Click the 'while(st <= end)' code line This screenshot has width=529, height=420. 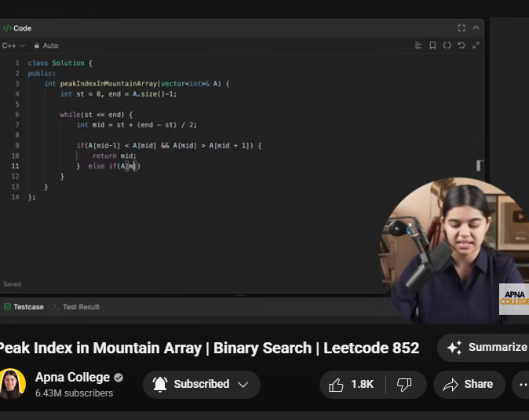click(97, 115)
